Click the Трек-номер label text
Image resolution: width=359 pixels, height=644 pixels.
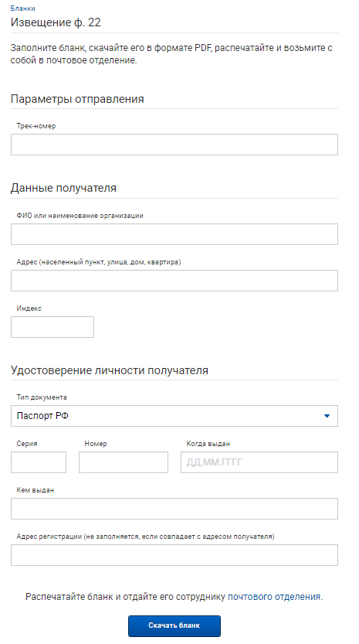(36, 126)
